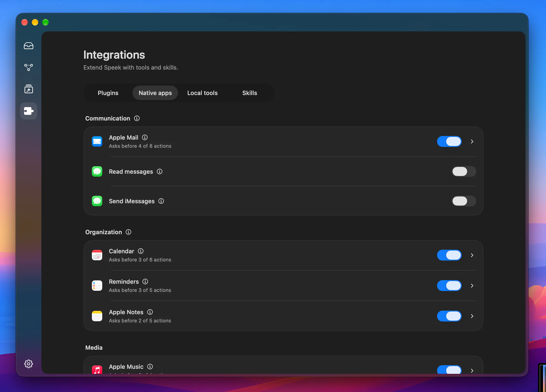The height and width of the screenshot is (392, 546).
Task: Click the Apple Mail label
Action: click(x=123, y=138)
